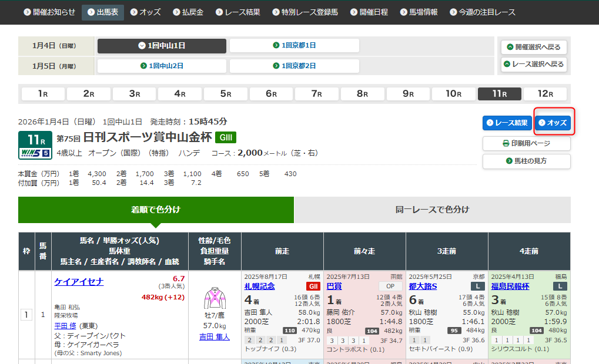Click the GIII grade badge beside race title
The image size is (599, 364).
click(225, 138)
